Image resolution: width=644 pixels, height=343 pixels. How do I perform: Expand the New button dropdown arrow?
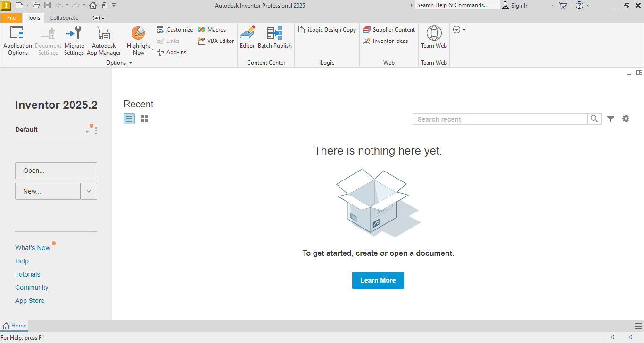pyautogui.click(x=89, y=191)
